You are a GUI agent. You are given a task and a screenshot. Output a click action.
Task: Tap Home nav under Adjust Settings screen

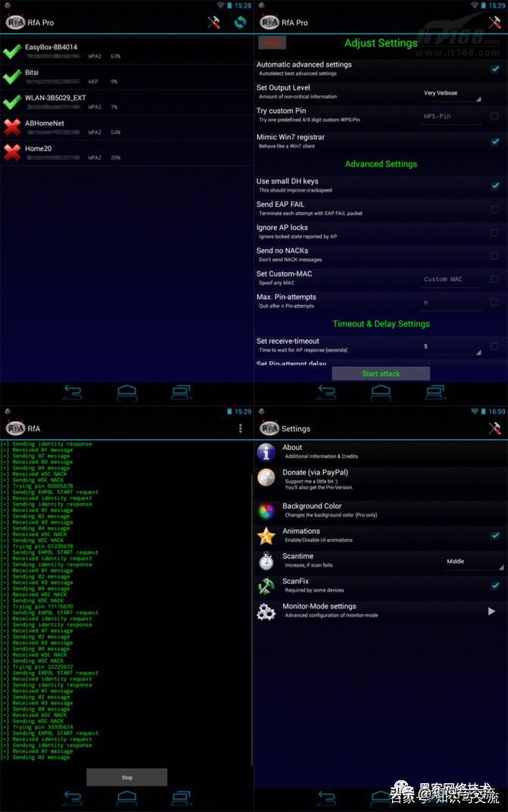point(381,393)
